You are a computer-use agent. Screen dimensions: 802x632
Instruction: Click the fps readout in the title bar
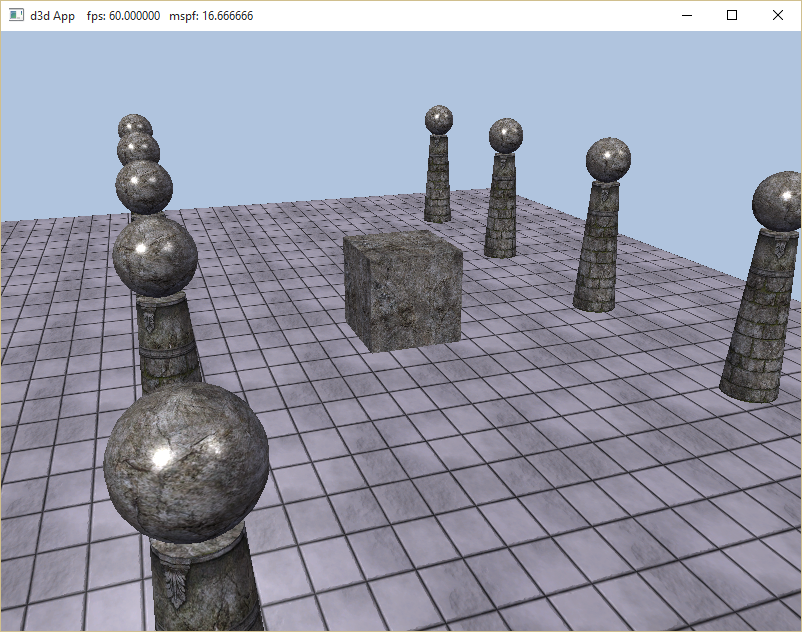pos(123,16)
